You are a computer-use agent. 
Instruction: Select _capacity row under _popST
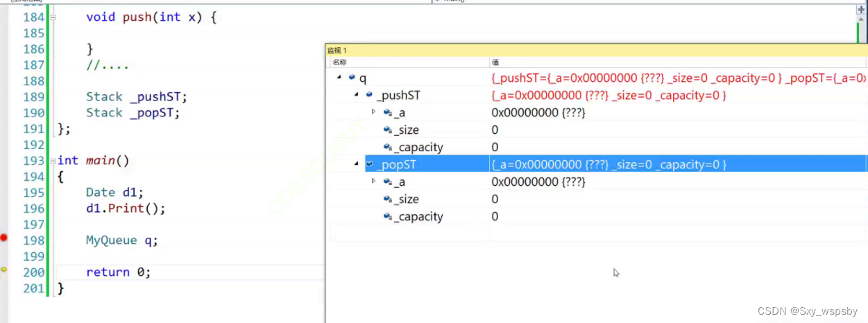(418, 216)
